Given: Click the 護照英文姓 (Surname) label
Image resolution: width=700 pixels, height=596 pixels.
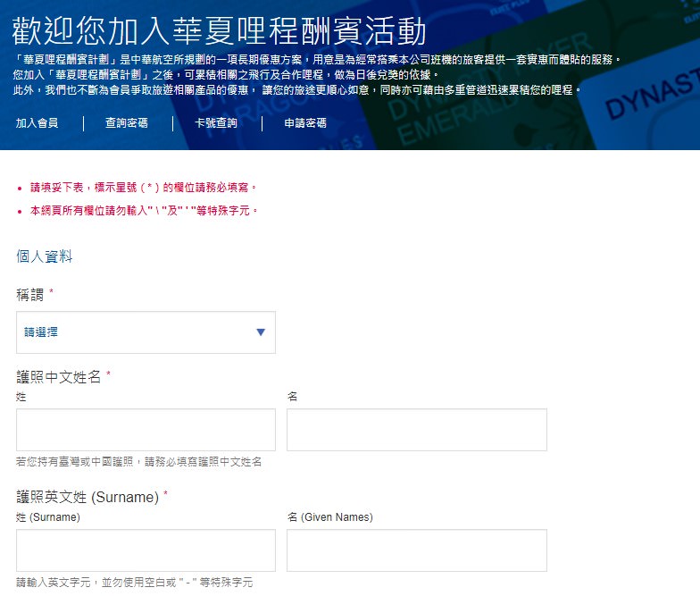Looking at the screenshot, I should (x=87, y=497).
